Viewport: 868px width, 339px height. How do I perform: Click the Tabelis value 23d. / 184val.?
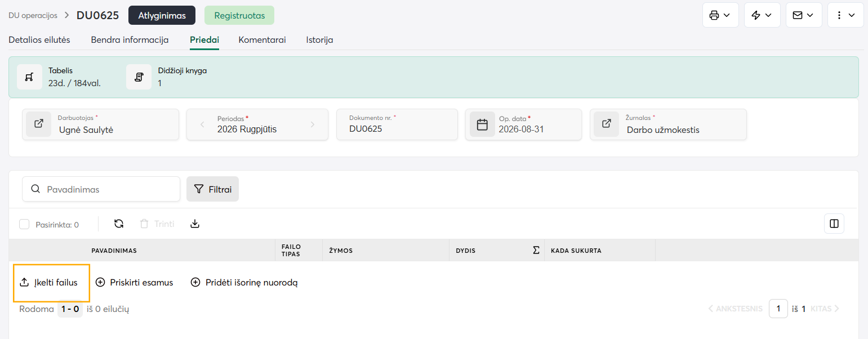click(x=74, y=83)
